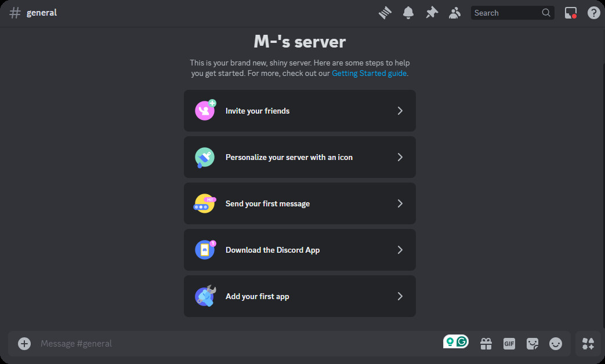This screenshot has width=605, height=364.
Task: Focus the Message #general input field
Action: point(239,344)
